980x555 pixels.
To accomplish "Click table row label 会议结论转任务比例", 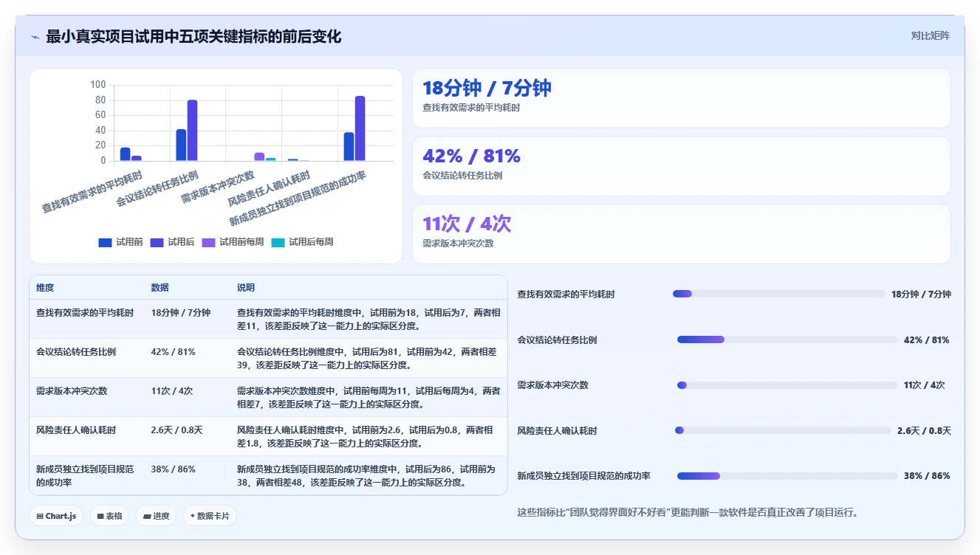I will point(76,351).
